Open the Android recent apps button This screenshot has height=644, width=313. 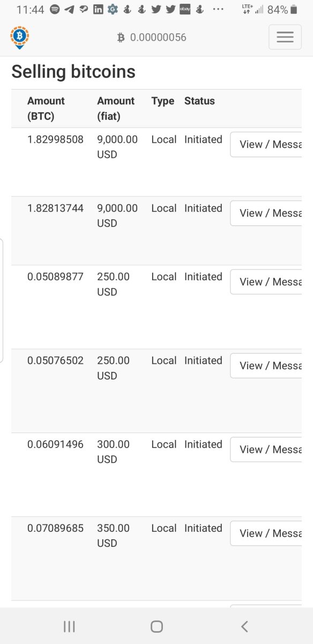point(69,626)
